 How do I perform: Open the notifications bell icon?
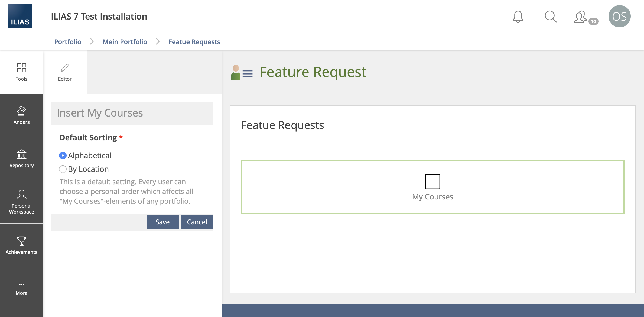click(x=518, y=17)
